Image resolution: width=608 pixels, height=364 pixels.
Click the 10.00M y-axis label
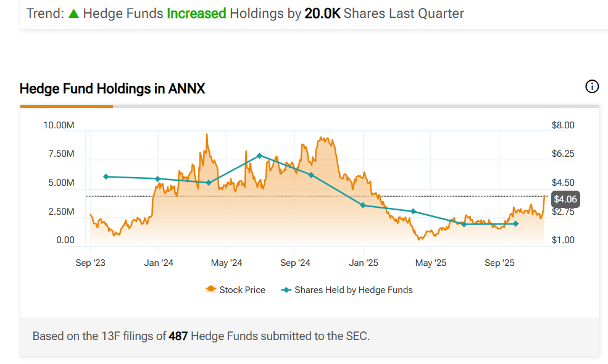[59, 125]
